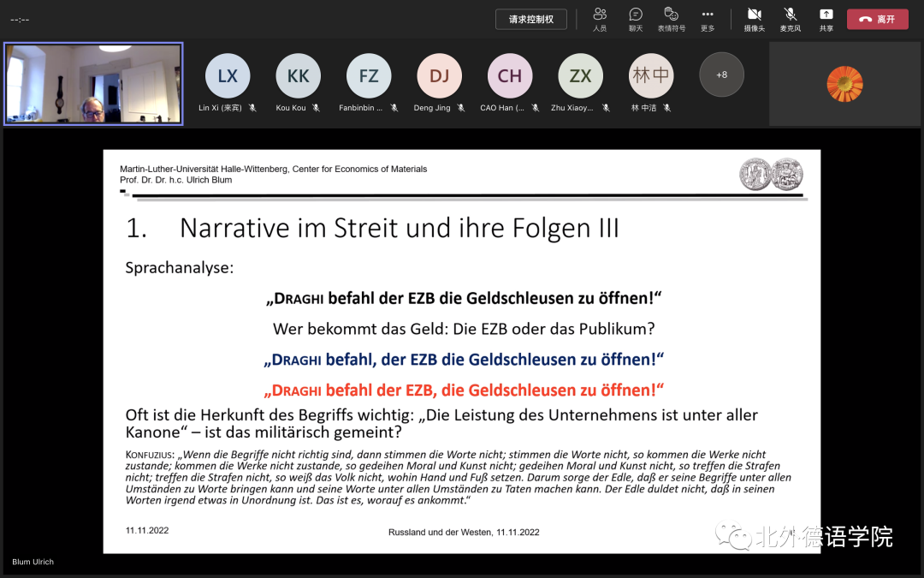Click the orange flower self-view tile
The image size is (924, 578).
[x=844, y=84]
